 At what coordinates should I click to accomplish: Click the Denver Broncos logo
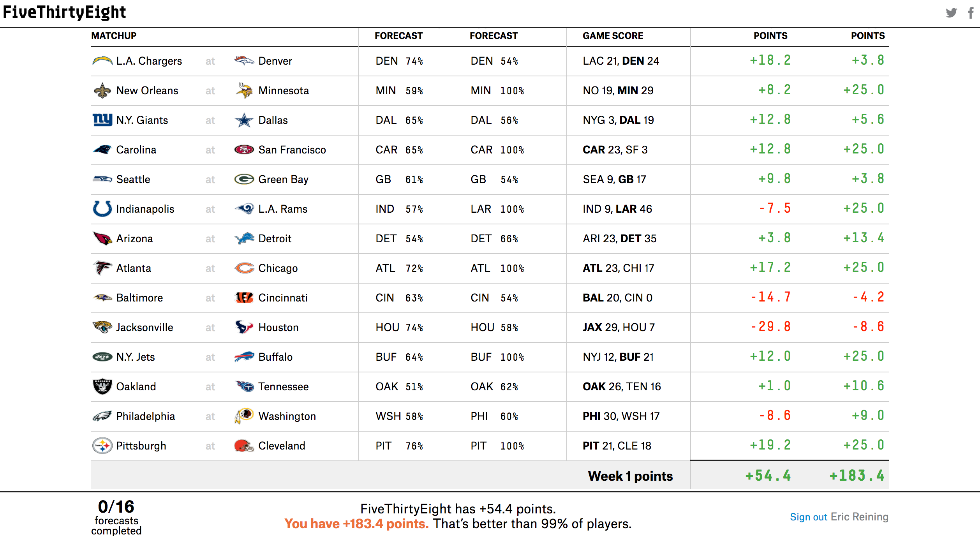(x=244, y=61)
